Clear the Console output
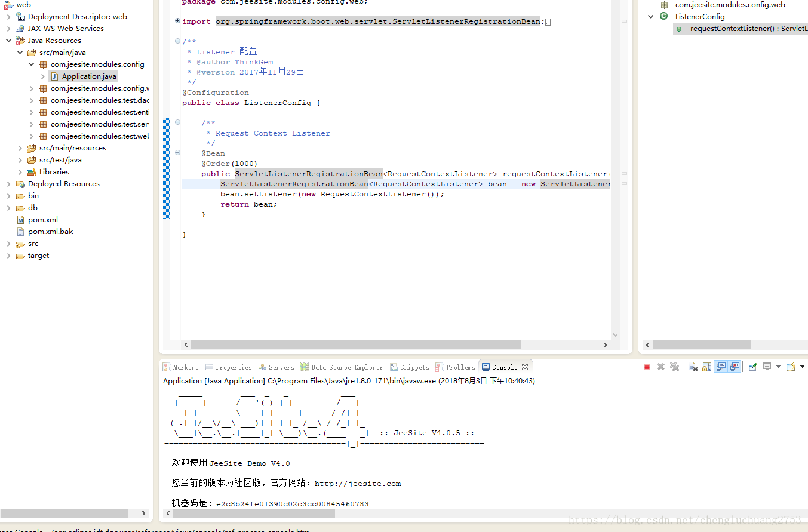This screenshot has height=532, width=808. pos(693,366)
